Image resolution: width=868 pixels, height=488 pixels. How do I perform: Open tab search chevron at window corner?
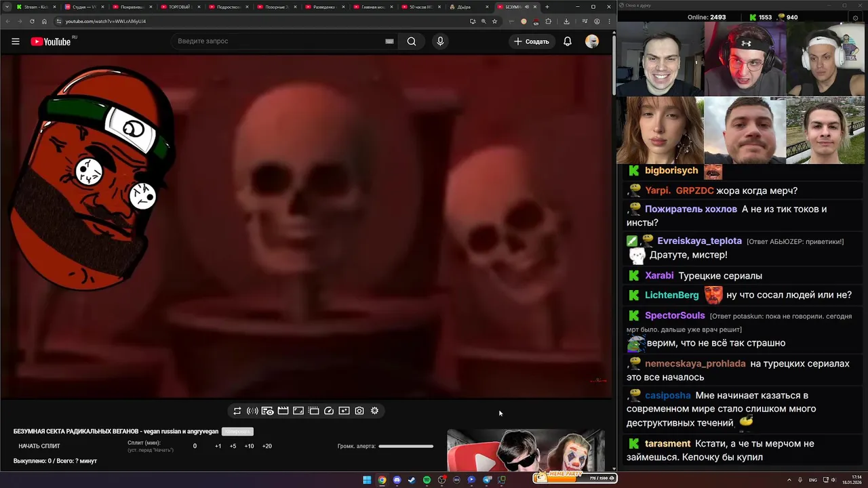click(x=7, y=7)
